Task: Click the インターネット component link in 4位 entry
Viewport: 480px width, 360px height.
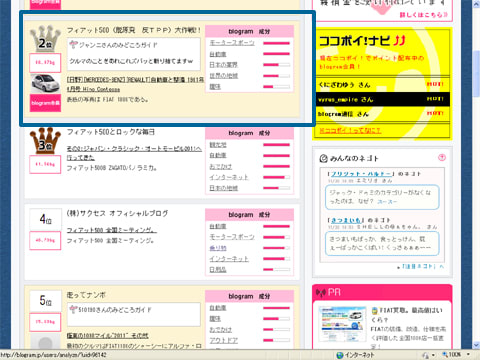Action: (x=229, y=259)
